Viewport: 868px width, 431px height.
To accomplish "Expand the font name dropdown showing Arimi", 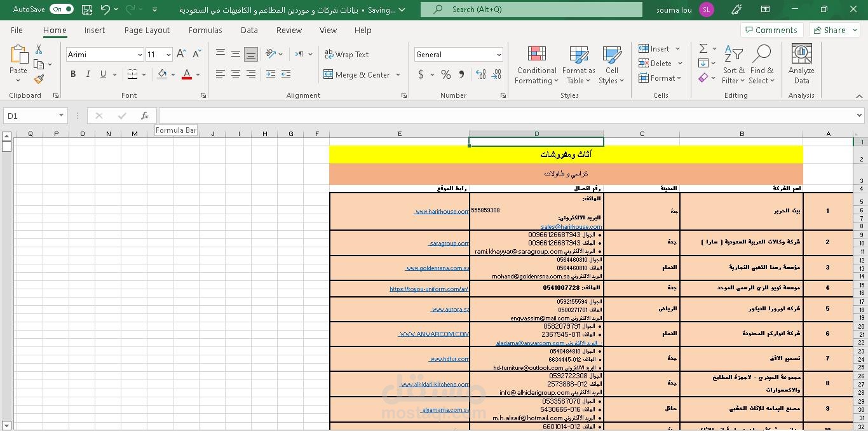I will pyautogui.click(x=140, y=55).
